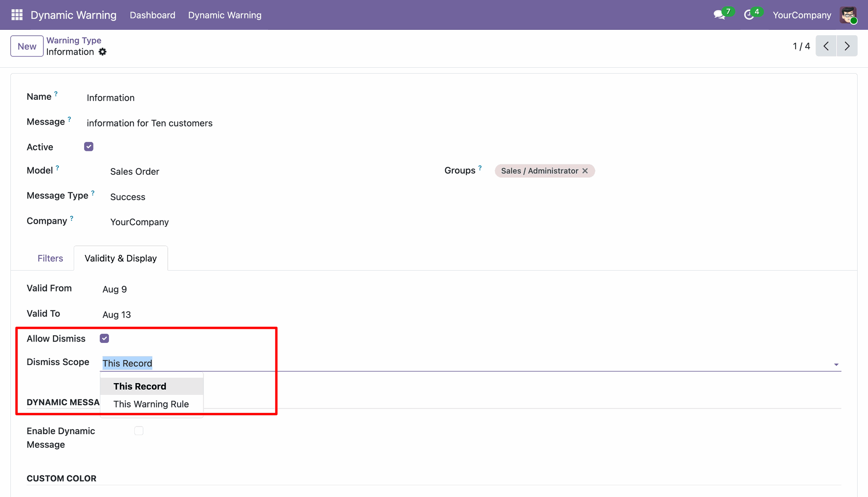Viewport: 868px width, 497px height.
Task: Enable the Dynamic Message checkbox
Action: [139, 431]
